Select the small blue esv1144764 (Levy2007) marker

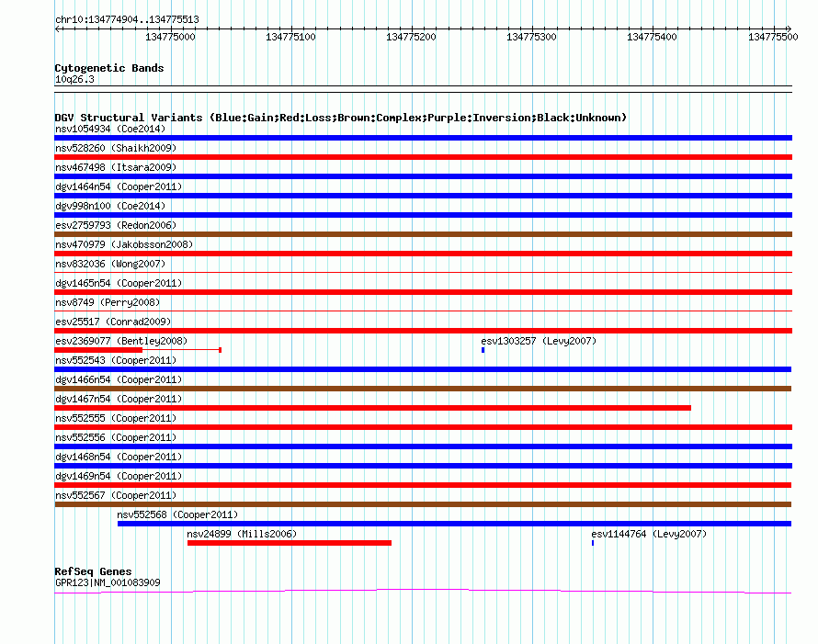(x=593, y=543)
